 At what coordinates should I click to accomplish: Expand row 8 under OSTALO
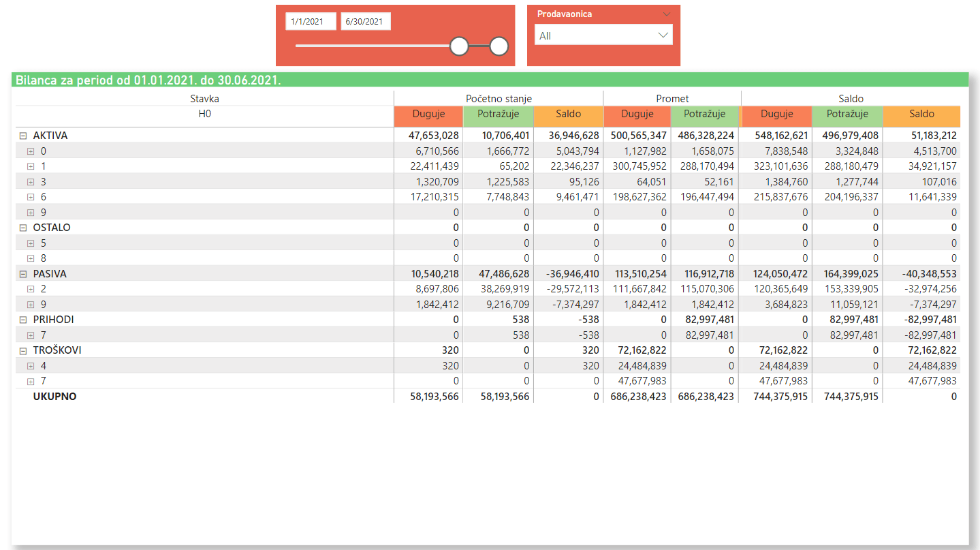(31, 258)
